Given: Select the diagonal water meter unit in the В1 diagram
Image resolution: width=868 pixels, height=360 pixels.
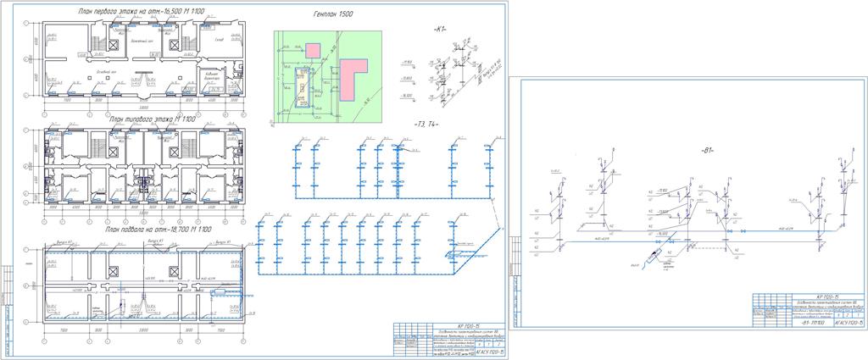Looking at the screenshot, I should (655, 258).
